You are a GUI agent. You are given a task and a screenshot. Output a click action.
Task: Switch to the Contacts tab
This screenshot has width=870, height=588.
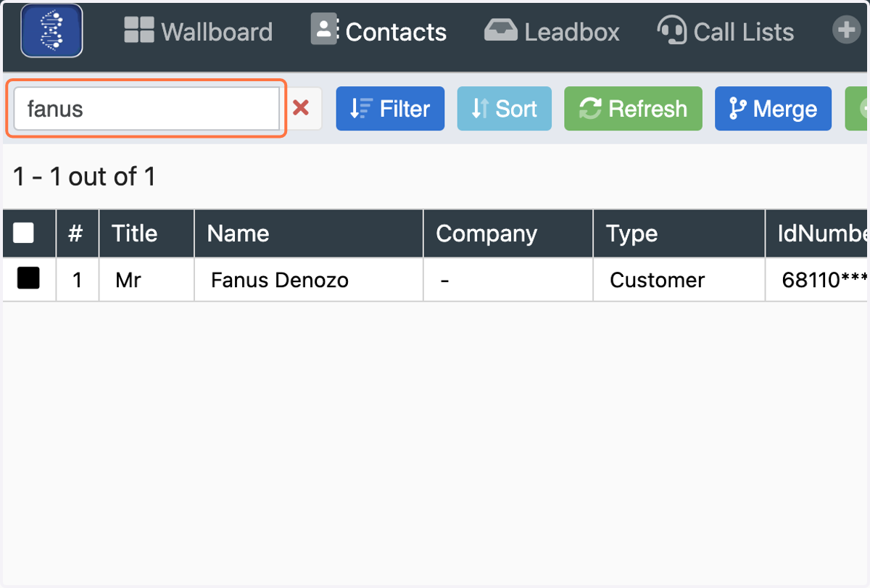(x=378, y=31)
